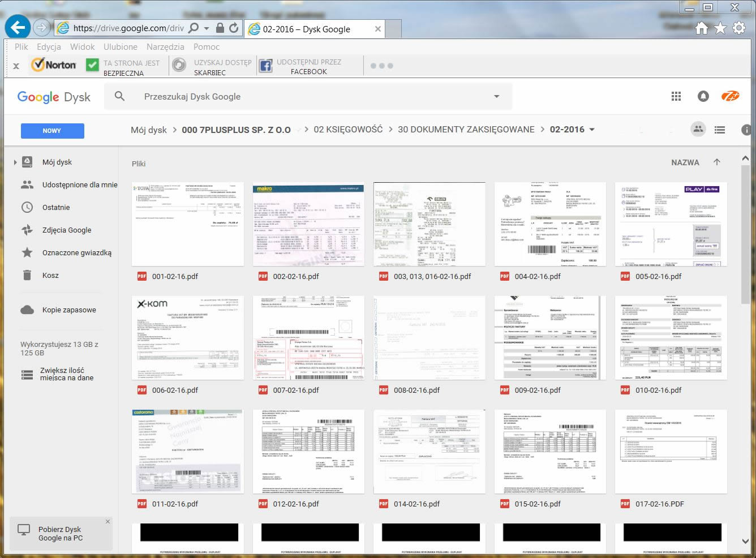Click the file name 017-02-16.PDF
Image resolution: width=756 pixels, height=558 pixels.
pos(659,504)
